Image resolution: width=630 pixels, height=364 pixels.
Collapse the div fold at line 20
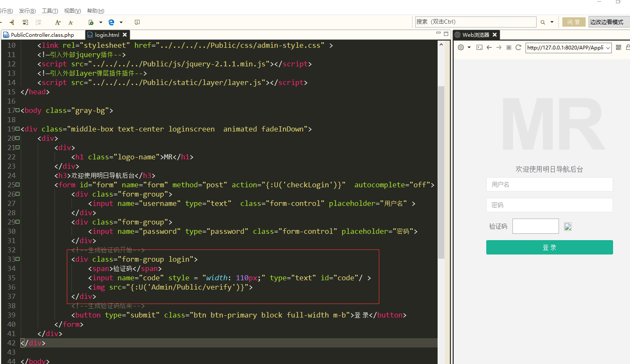17,138
